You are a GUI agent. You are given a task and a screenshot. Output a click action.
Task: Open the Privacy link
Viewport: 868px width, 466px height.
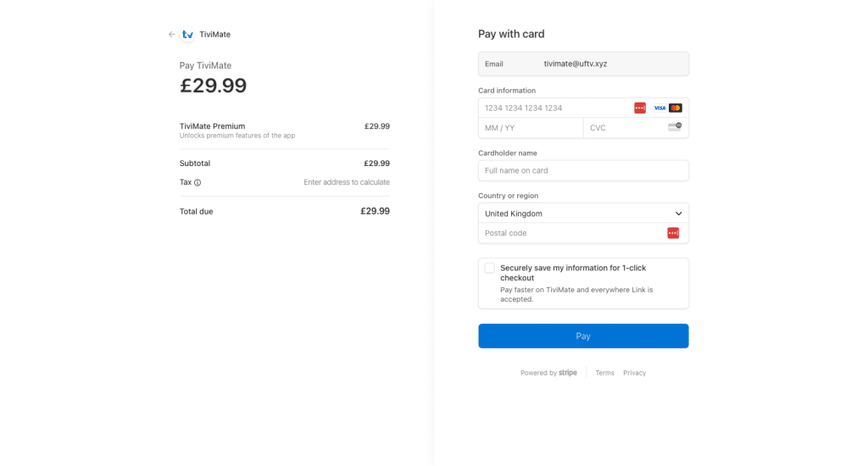pyautogui.click(x=634, y=373)
